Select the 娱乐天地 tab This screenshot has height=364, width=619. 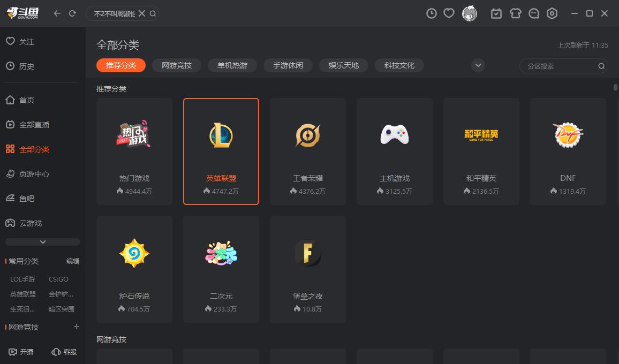[x=343, y=65]
